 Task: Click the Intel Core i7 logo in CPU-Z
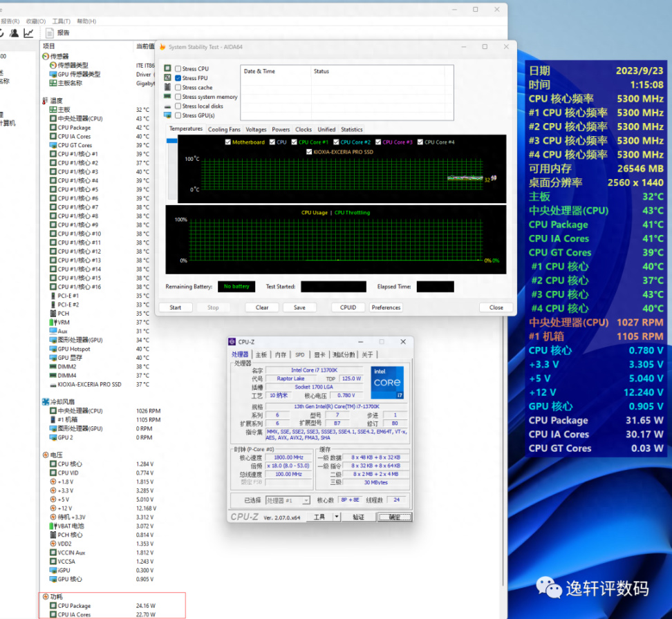tap(387, 383)
